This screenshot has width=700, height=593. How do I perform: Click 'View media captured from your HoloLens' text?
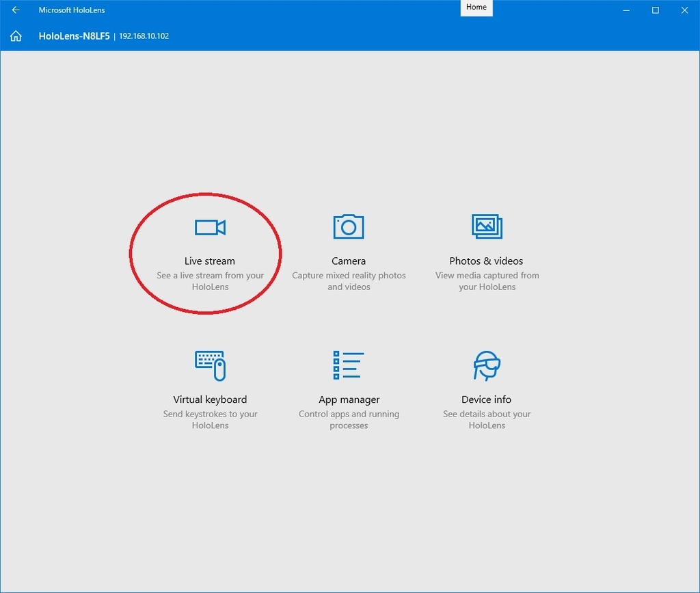[487, 281]
